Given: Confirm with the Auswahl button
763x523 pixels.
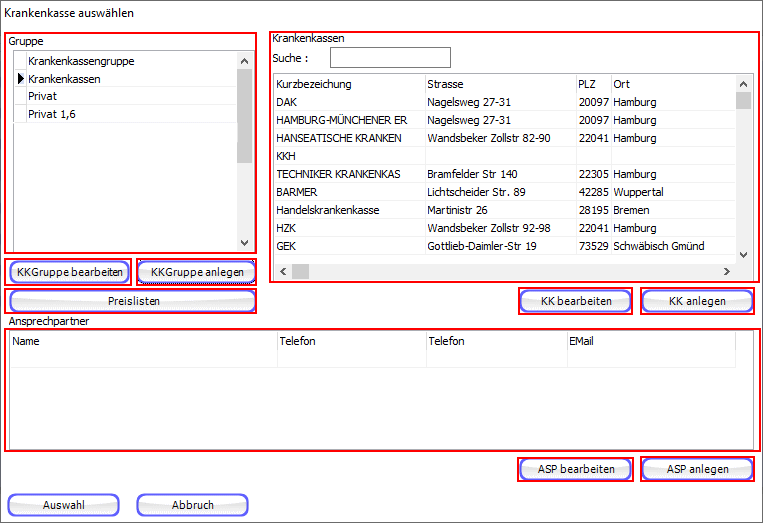Looking at the screenshot, I should point(63,505).
